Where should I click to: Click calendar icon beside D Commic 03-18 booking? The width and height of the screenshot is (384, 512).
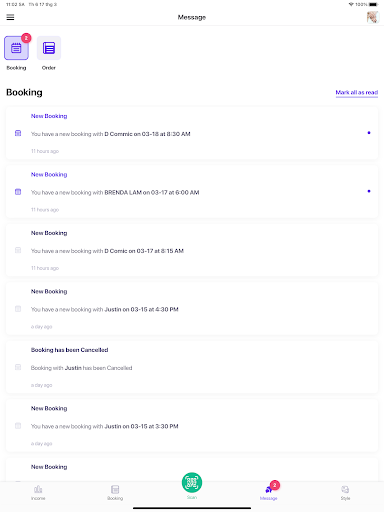click(18, 133)
